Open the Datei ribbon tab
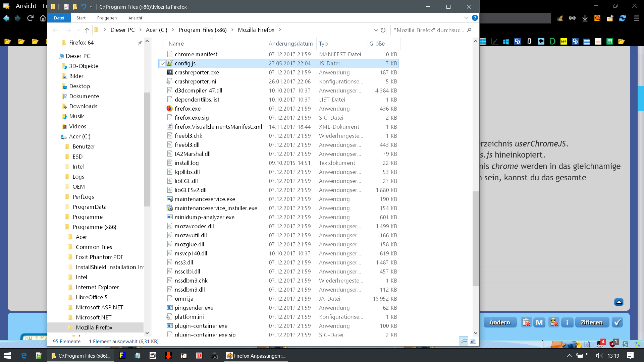 [x=59, y=18]
